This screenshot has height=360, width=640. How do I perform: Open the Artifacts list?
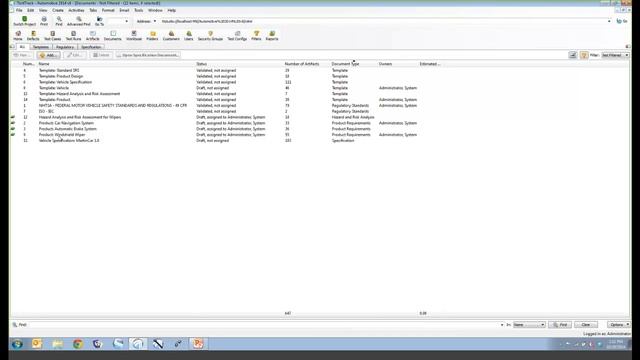(x=93, y=36)
